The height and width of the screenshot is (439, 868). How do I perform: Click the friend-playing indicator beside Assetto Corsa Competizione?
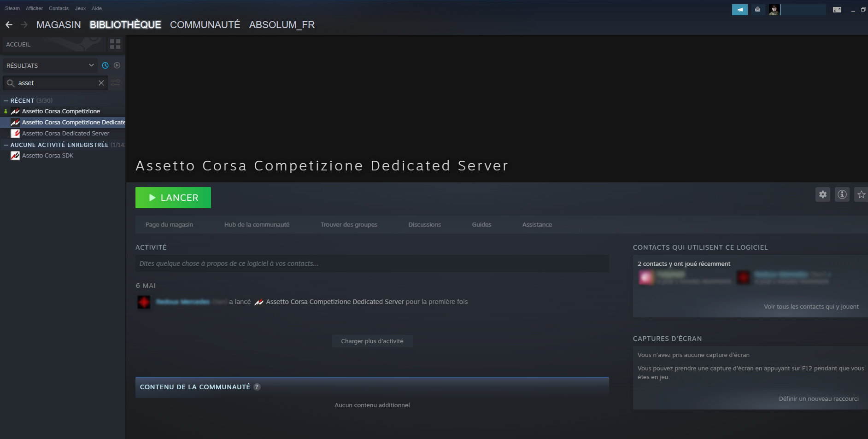(x=6, y=111)
